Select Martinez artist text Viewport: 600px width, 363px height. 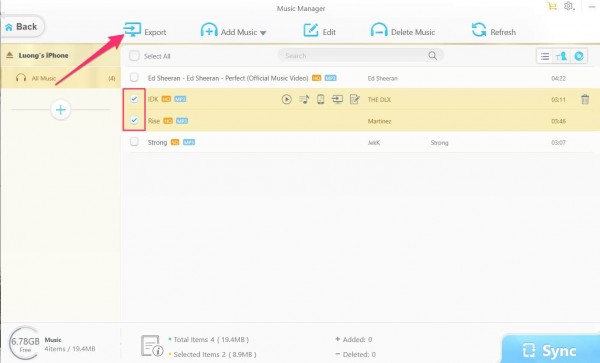[x=379, y=121]
